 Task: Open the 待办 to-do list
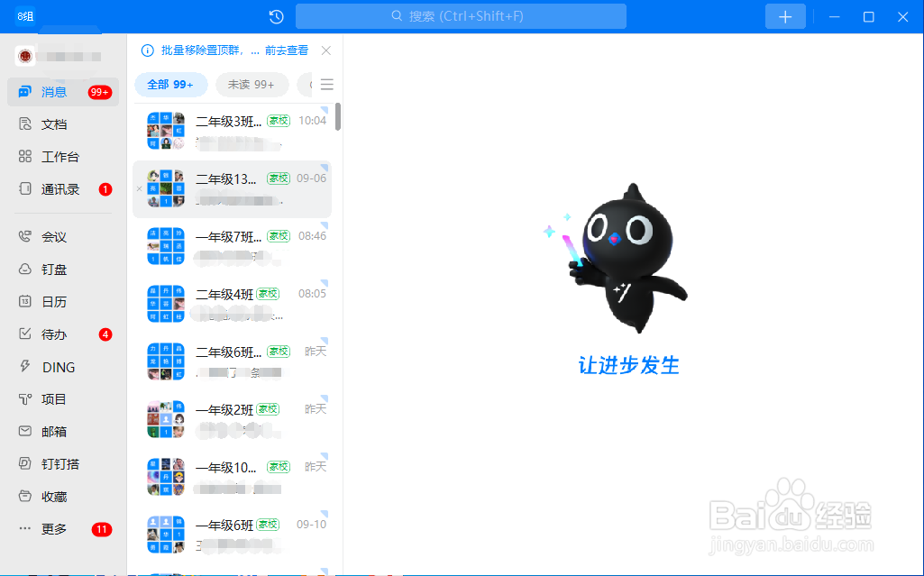coord(63,334)
